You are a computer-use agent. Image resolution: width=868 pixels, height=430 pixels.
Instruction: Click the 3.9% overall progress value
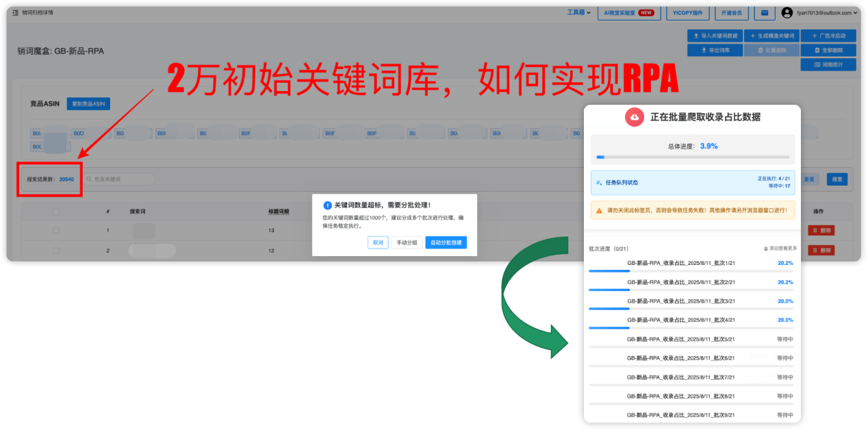(709, 146)
